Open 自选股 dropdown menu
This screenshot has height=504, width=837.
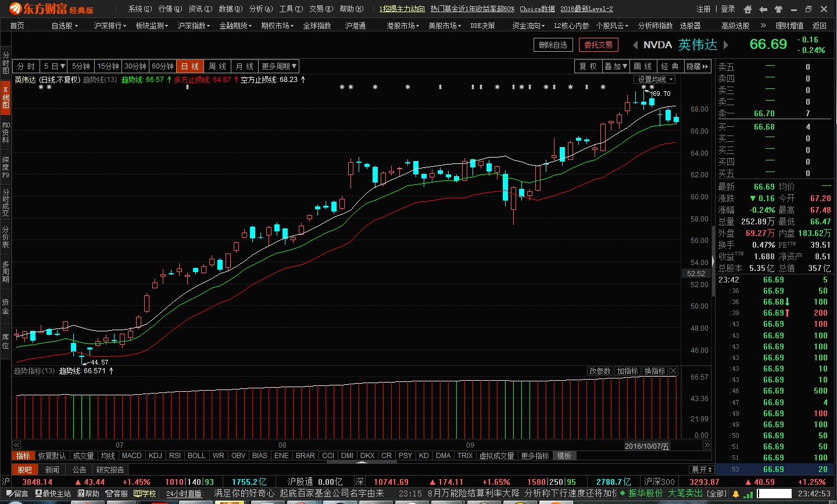point(65,26)
